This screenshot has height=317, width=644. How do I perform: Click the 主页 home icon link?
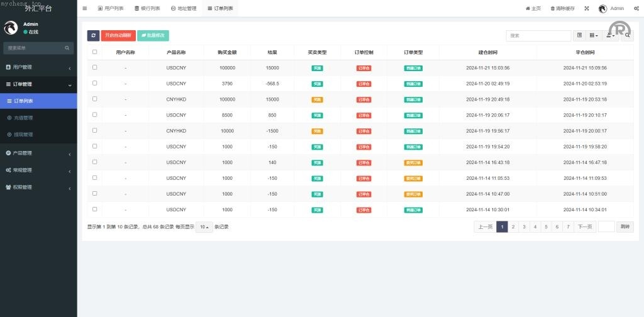coord(533,8)
